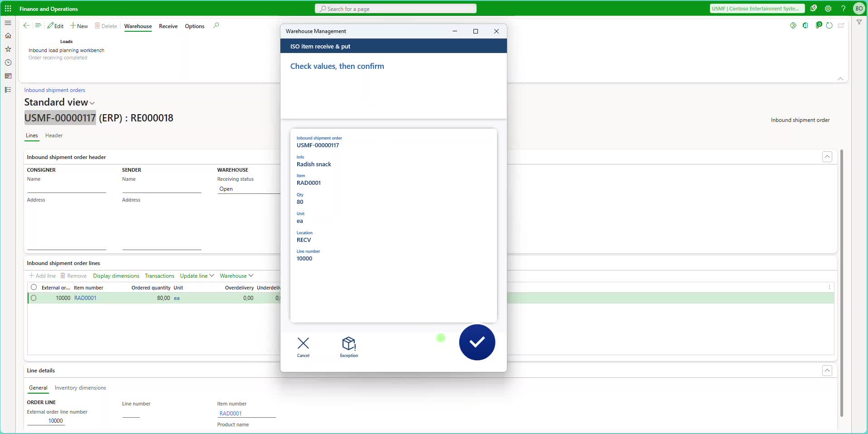View recent pages with the clock icon
This screenshot has height=434, width=868.
coord(8,63)
